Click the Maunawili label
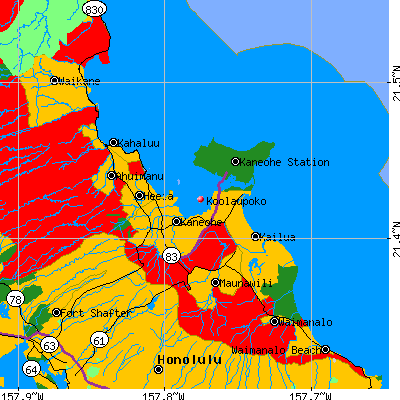Viewport: 400px width, 400px height. pyautogui.click(x=246, y=283)
